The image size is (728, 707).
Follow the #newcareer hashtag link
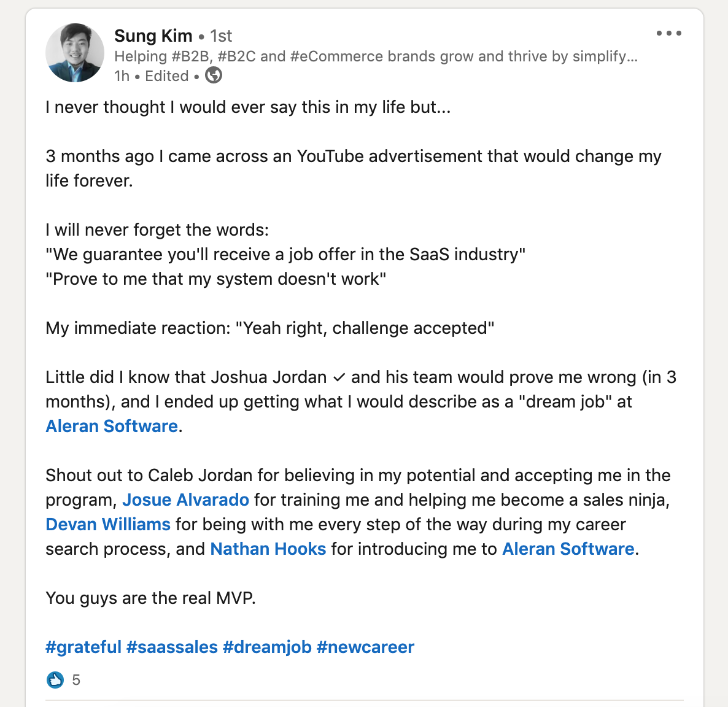pyautogui.click(x=365, y=647)
